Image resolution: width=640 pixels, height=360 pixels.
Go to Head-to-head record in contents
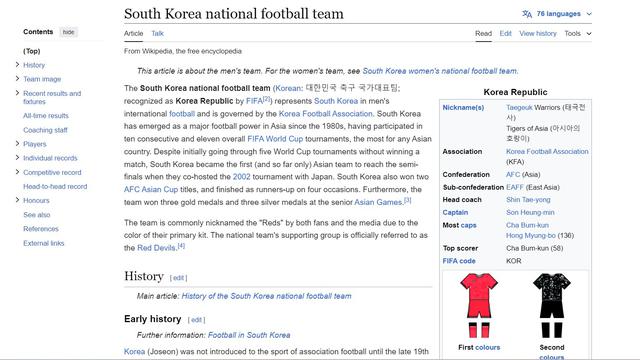(55, 187)
